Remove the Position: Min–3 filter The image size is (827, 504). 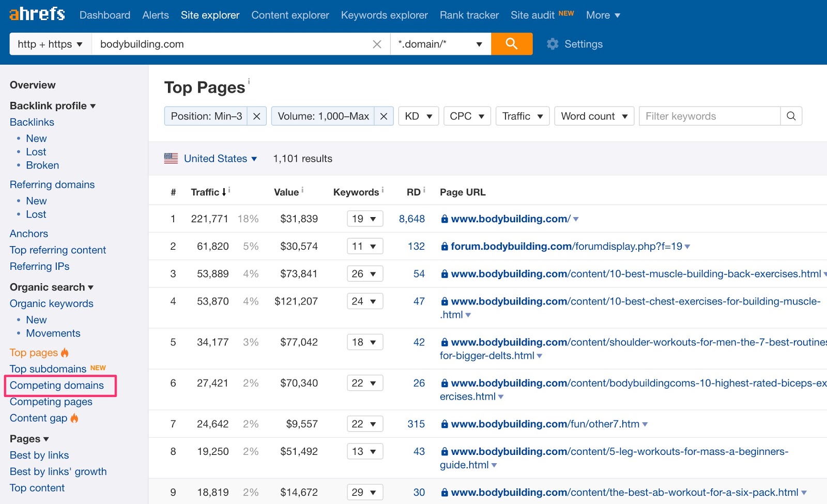tap(256, 116)
